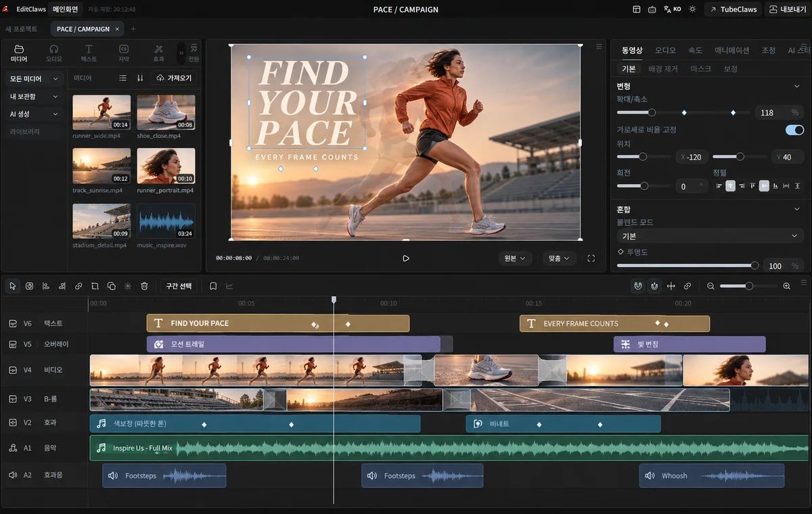This screenshot has height=514, width=812.
Task: Open the 자막 tab in media panel
Action: tap(124, 53)
